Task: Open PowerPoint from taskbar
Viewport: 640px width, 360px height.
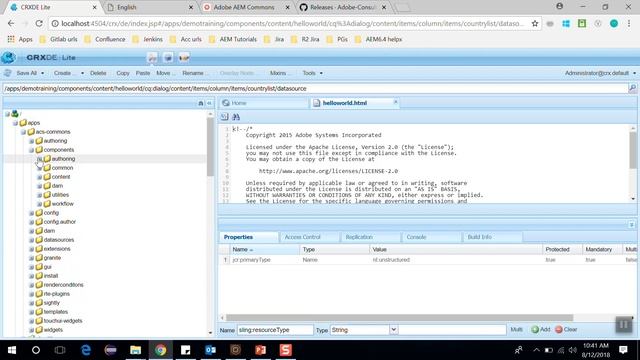Action: click(260, 350)
